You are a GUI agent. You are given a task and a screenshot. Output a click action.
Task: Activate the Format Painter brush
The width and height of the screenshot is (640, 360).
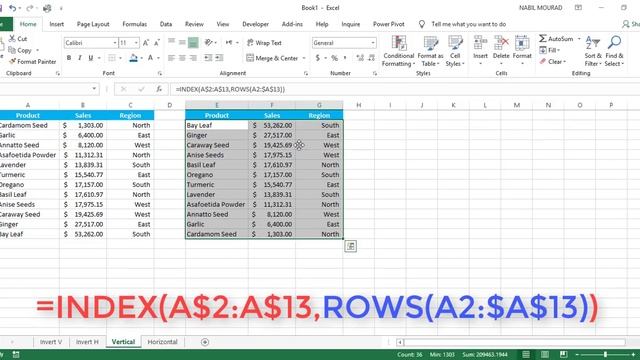[32, 62]
